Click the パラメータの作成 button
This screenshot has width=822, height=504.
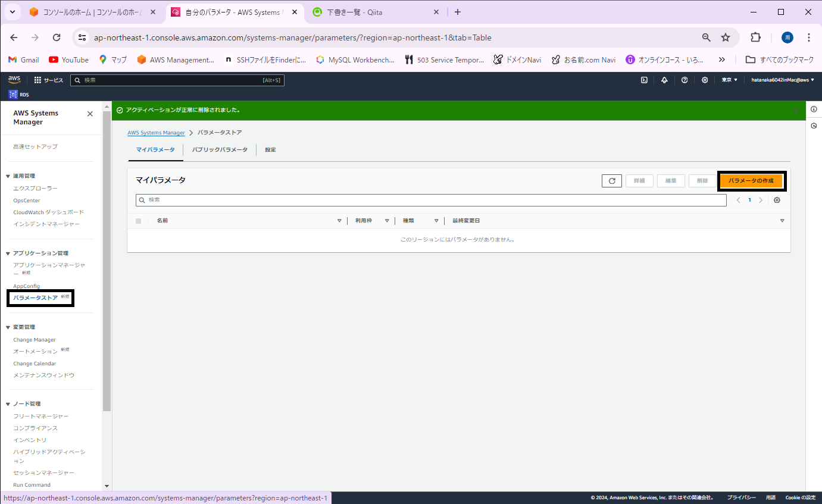click(x=751, y=181)
